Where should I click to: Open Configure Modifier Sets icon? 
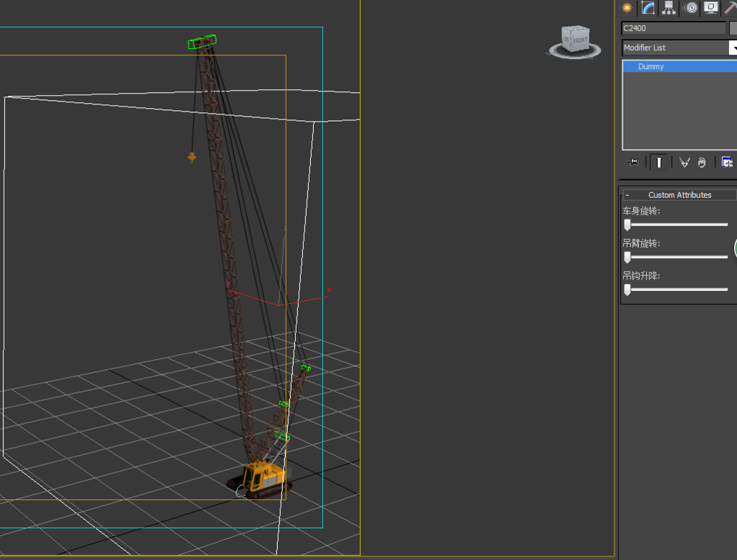(x=727, y=163)
